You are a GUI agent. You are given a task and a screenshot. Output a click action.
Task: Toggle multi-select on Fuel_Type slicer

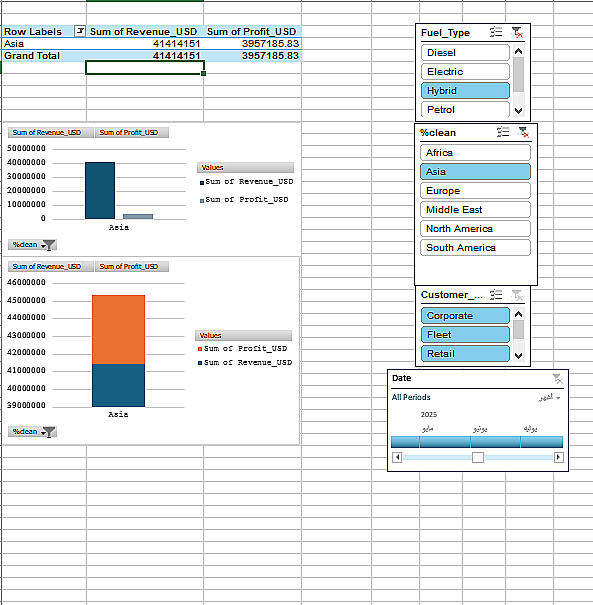(x=496, y=32)
